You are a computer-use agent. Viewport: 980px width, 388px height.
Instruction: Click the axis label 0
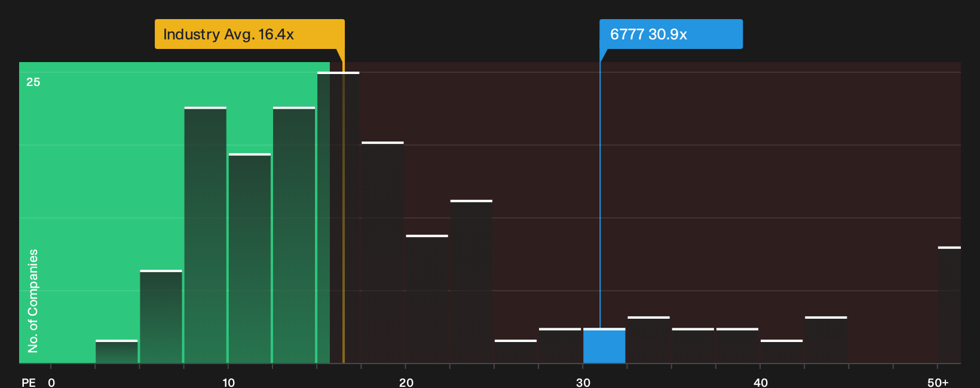[51, 382]
